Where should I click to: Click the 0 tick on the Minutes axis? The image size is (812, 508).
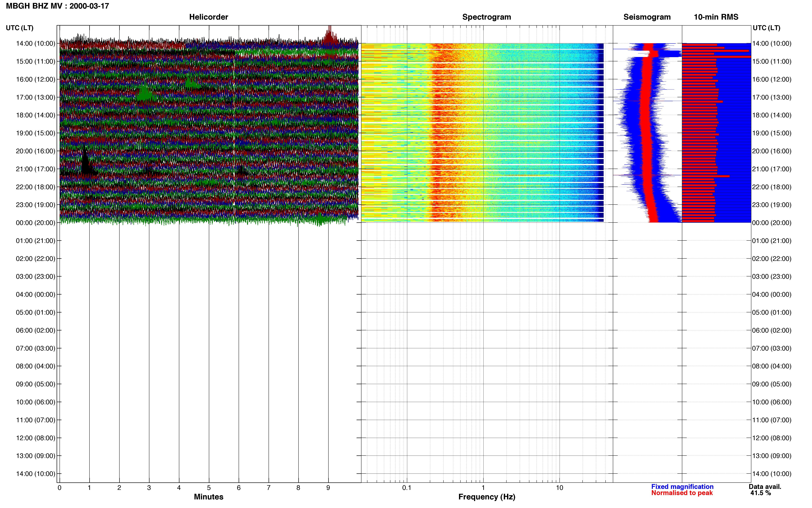59,488
